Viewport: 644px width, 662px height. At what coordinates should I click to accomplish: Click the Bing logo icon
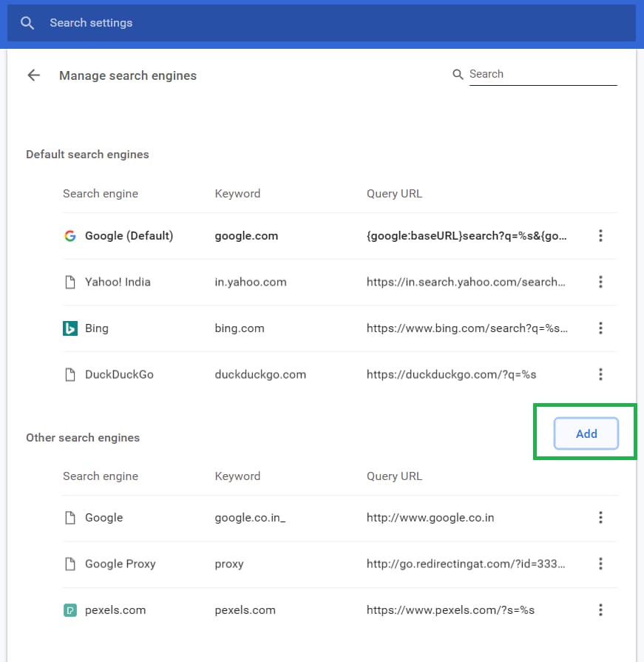pyautogui.click(x=70, y=328)
